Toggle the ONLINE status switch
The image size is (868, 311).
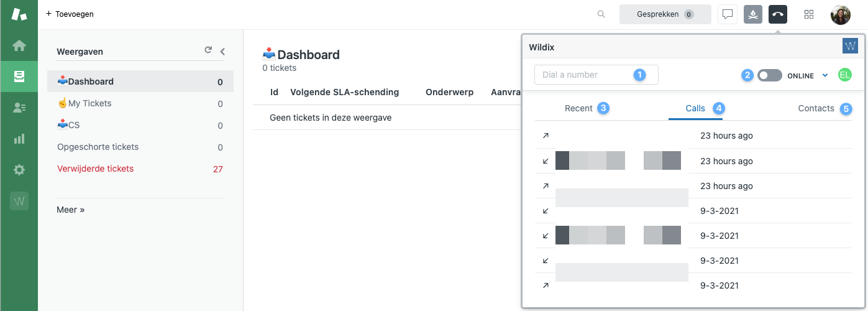click(x=769, y=75)
